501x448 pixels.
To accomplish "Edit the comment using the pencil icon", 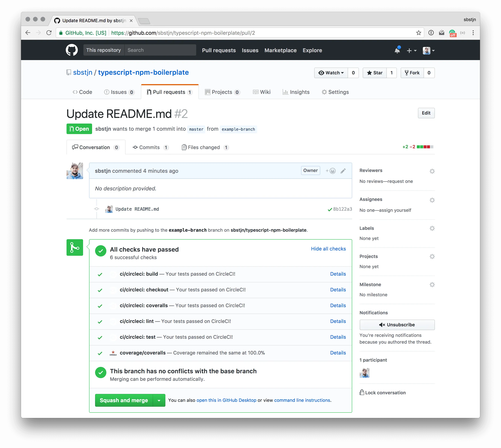I will 343,171.
